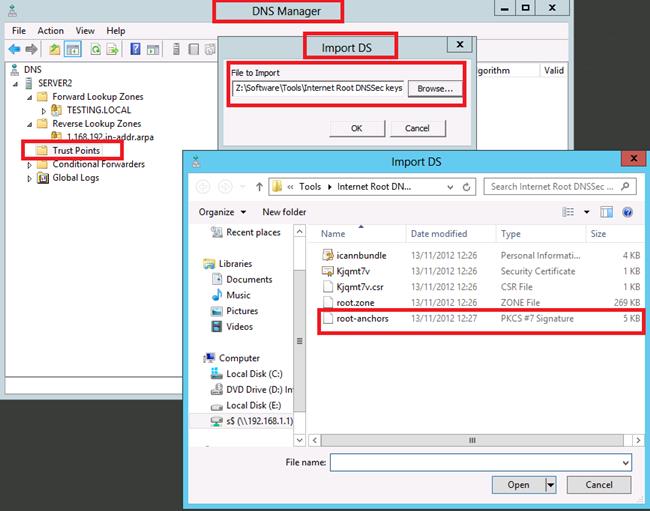Expand the TESTING.LOCAL zone node
This screenshot has height=511, width=650.
[44, 111]
